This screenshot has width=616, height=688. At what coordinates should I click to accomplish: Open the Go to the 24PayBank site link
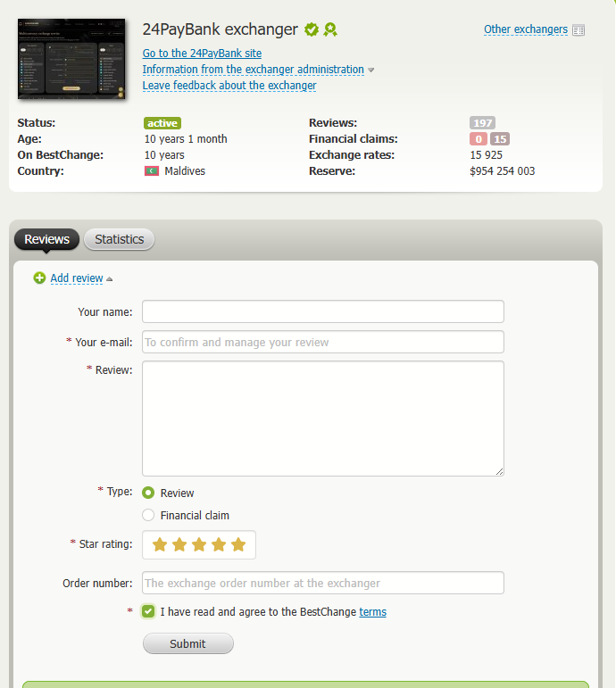click(202, 54)
